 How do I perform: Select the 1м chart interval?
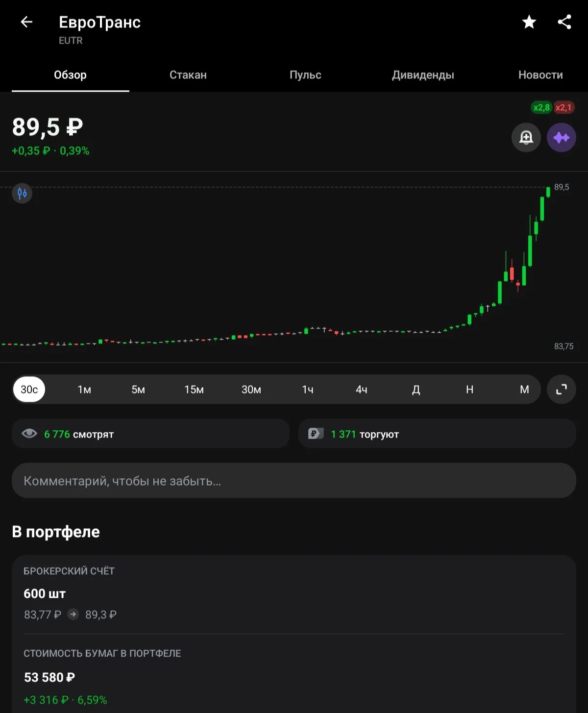[84, 390]
